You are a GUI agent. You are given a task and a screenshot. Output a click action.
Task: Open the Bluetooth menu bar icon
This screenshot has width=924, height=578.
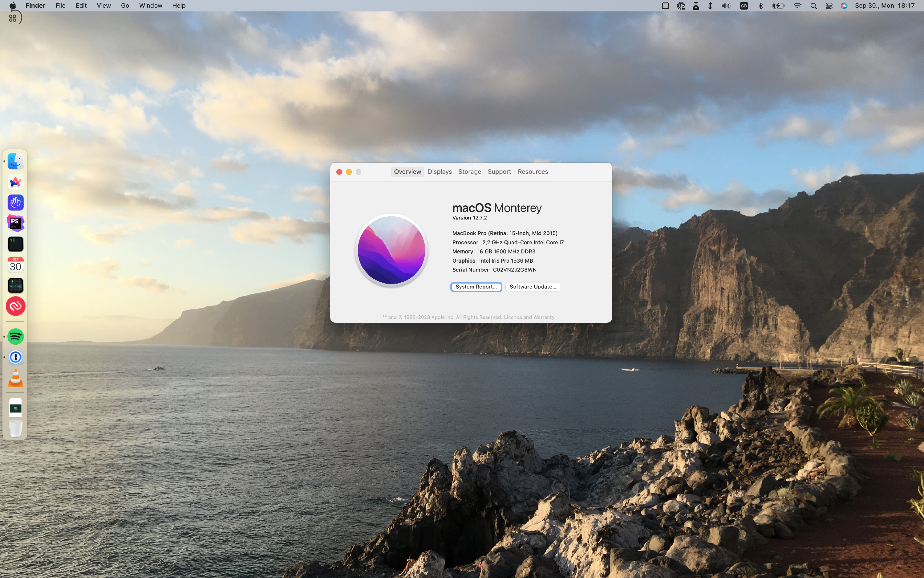(760, 6)
